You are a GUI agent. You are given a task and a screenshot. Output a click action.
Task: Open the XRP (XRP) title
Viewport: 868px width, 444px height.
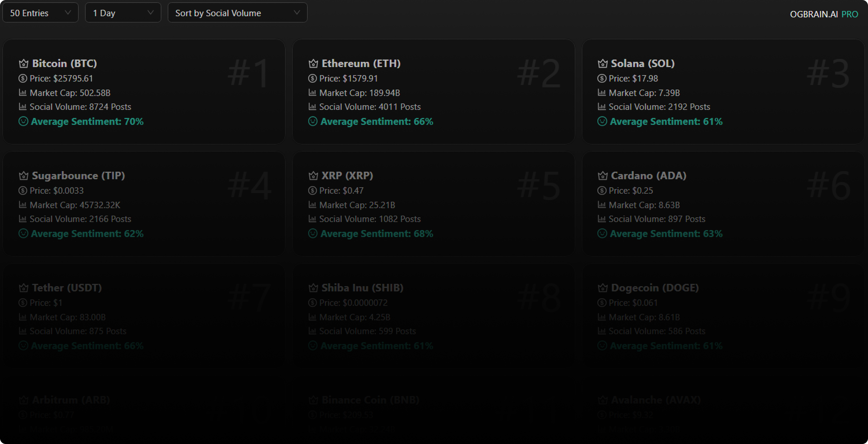pyautogui.click(x=347, y=175)
